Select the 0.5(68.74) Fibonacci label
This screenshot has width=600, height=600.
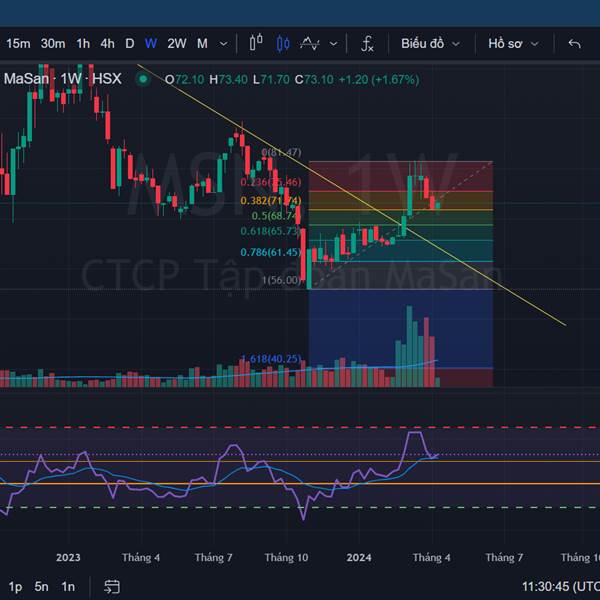(x=276, y=216)
